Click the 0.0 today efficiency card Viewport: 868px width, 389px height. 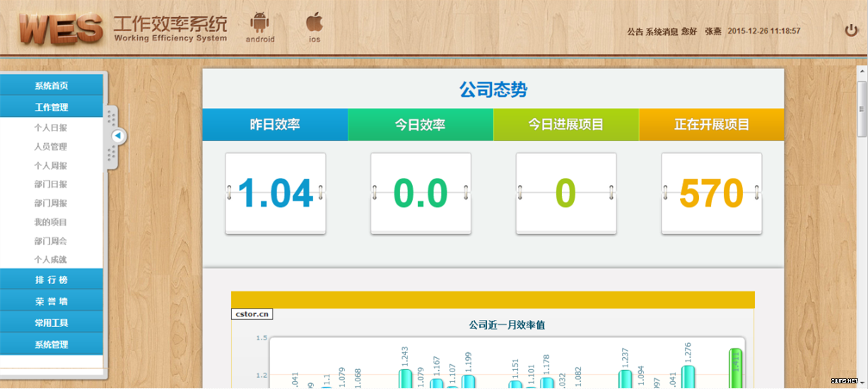pos(421,193)
